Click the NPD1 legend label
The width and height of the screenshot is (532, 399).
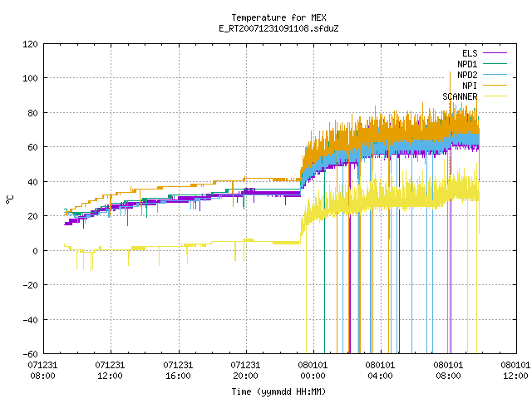[467, 64]
